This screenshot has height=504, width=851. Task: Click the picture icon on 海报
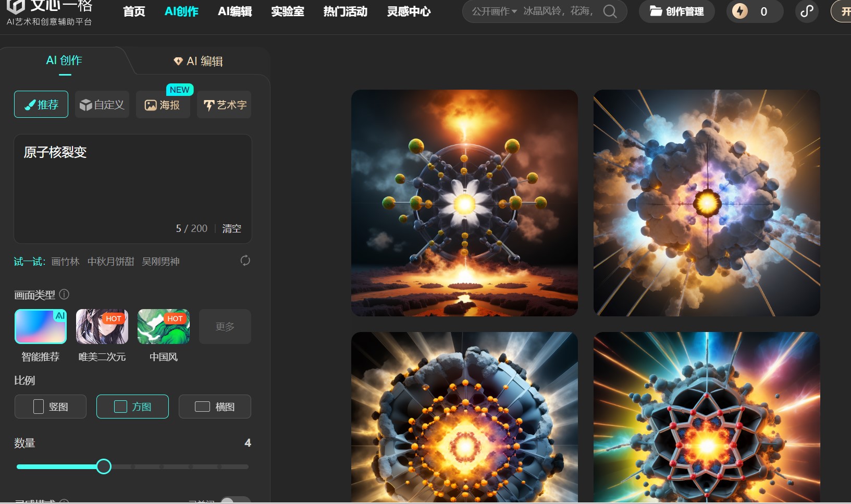coord(151,105)
